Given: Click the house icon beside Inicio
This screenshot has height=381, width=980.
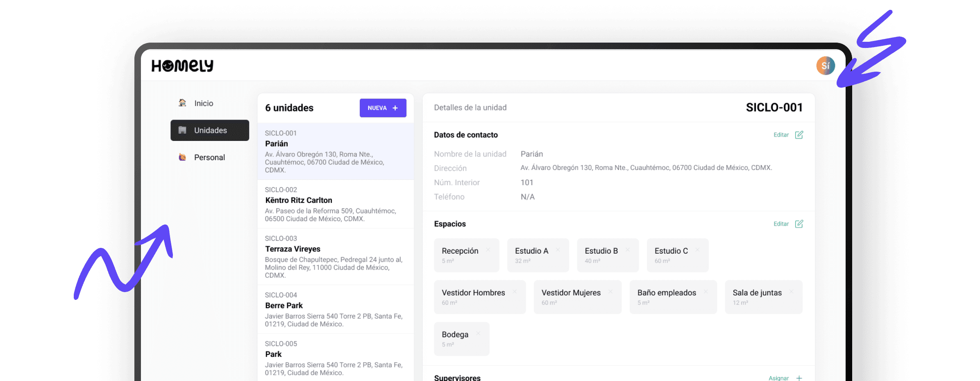Looking at the screenshot, I should 182,103.
